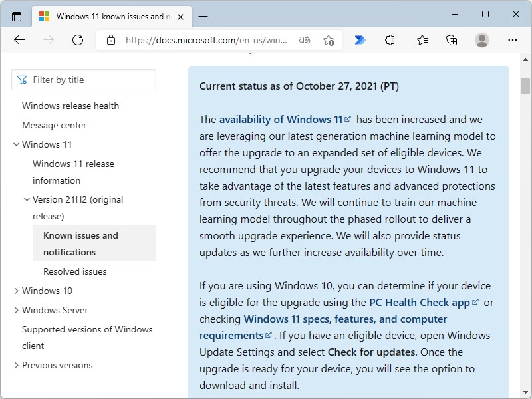Click the back navigation arrow

coord(19,40)
